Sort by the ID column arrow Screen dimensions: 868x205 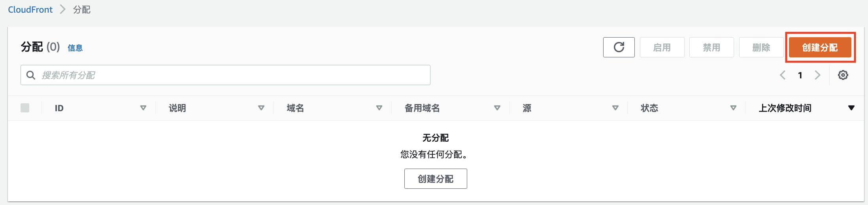pos(143,108)
